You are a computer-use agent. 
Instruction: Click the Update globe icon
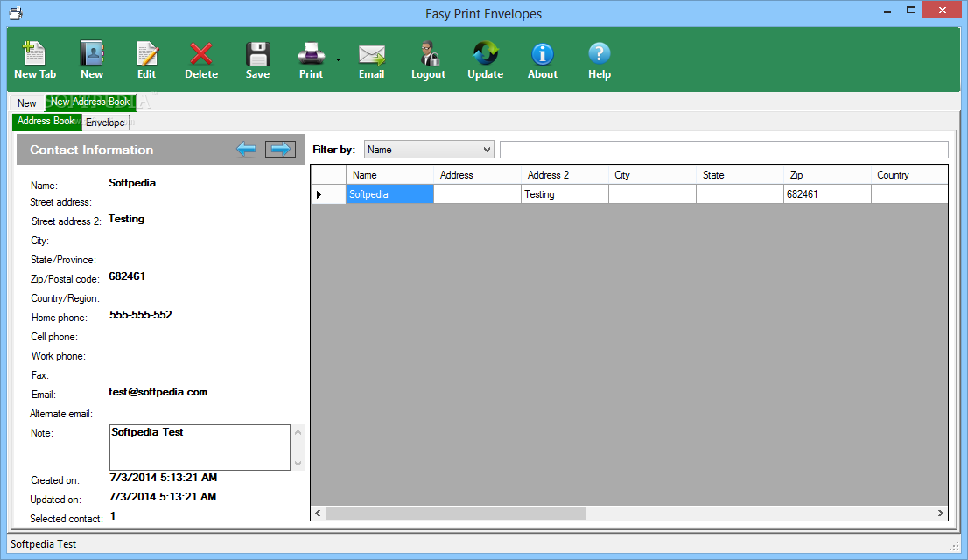point(485,53)
